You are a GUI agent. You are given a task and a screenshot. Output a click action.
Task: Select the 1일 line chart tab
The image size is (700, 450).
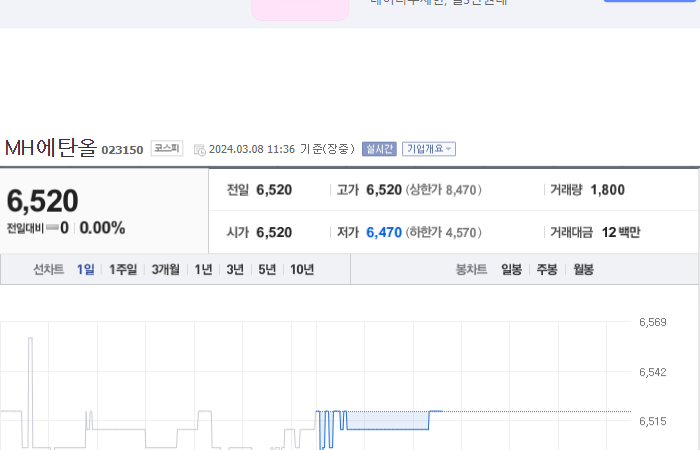(85, 269)
